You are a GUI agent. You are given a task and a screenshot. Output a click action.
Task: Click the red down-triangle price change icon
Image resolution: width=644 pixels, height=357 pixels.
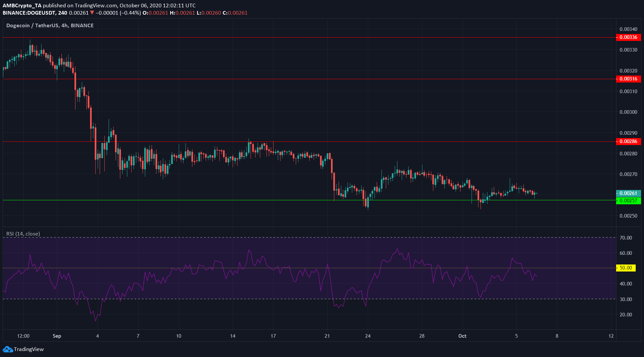[92, 13]
